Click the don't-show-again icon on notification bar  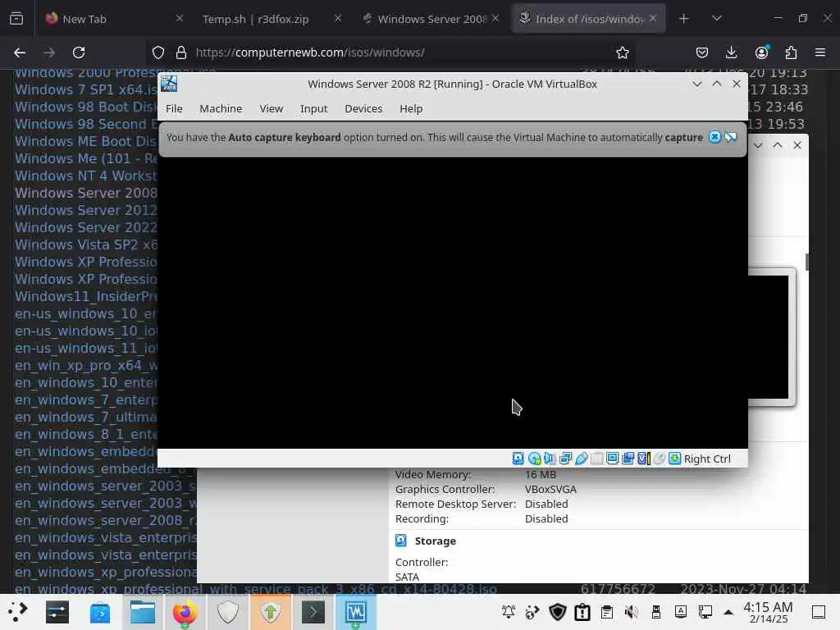pos(731,137)
